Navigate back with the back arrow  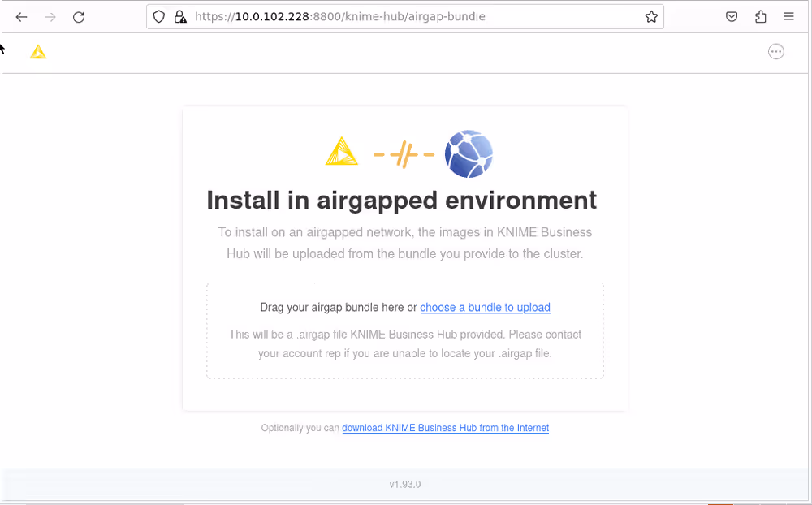(21, 15)
